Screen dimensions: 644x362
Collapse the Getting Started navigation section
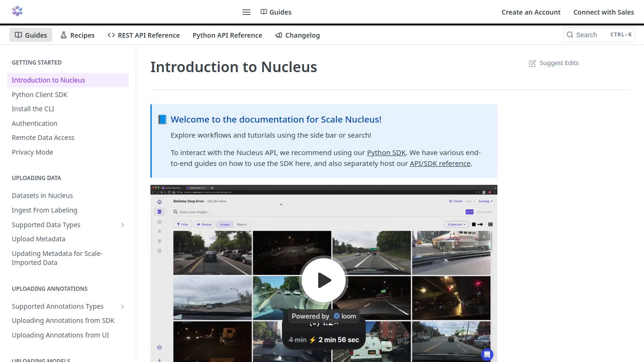pos(36,62)
